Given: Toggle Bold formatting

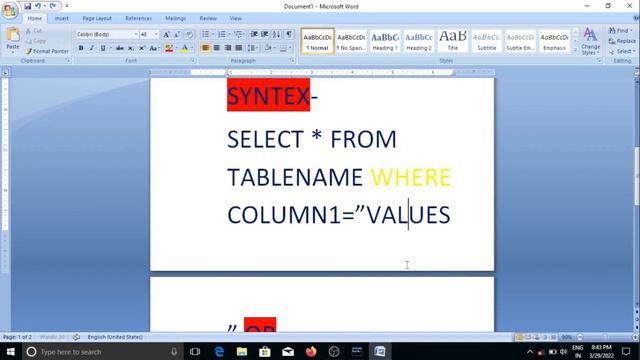Looking at the screenshot, I should click(x=81, y=48).
